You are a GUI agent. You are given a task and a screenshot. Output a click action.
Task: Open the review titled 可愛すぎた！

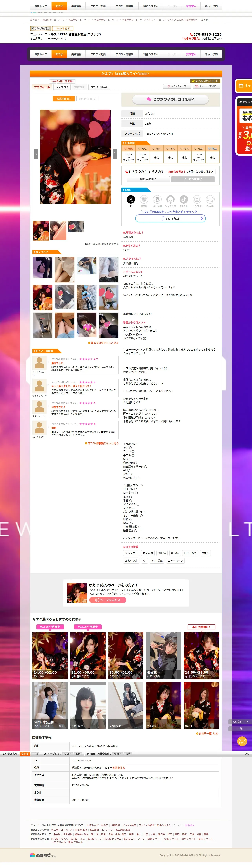point(58,407)
